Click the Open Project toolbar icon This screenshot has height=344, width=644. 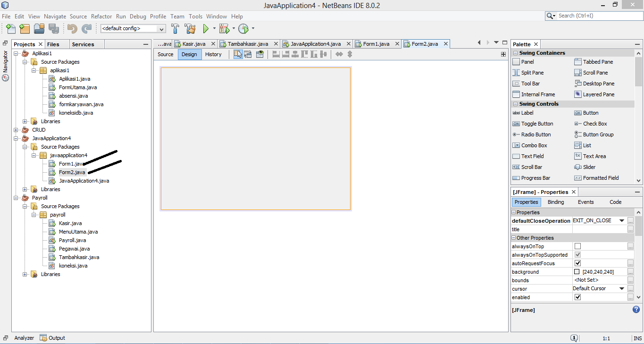39,29
